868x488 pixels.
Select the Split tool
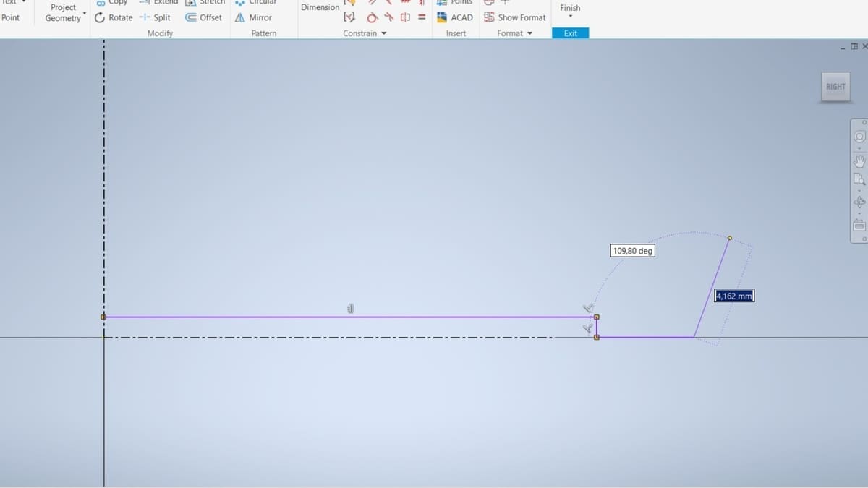click(155, 17)
